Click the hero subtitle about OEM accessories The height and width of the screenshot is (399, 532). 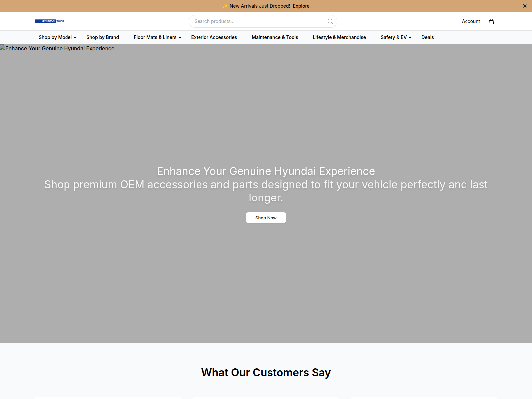[266, 191]
